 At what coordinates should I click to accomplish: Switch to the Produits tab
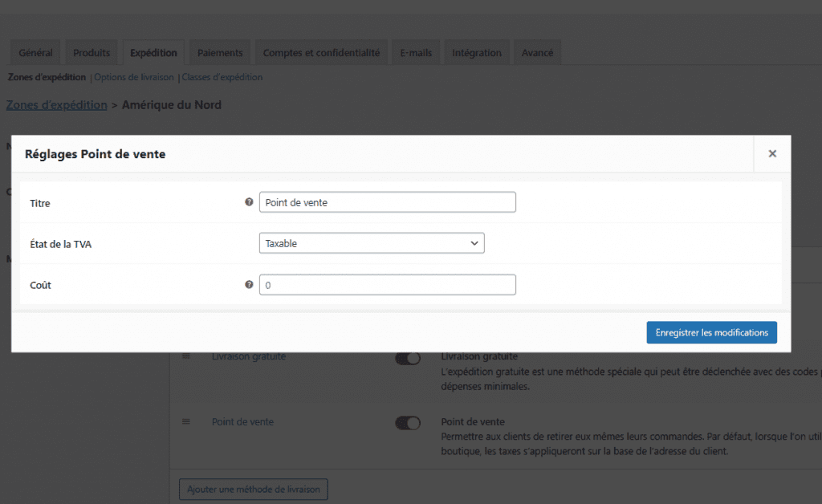[92, 53]
